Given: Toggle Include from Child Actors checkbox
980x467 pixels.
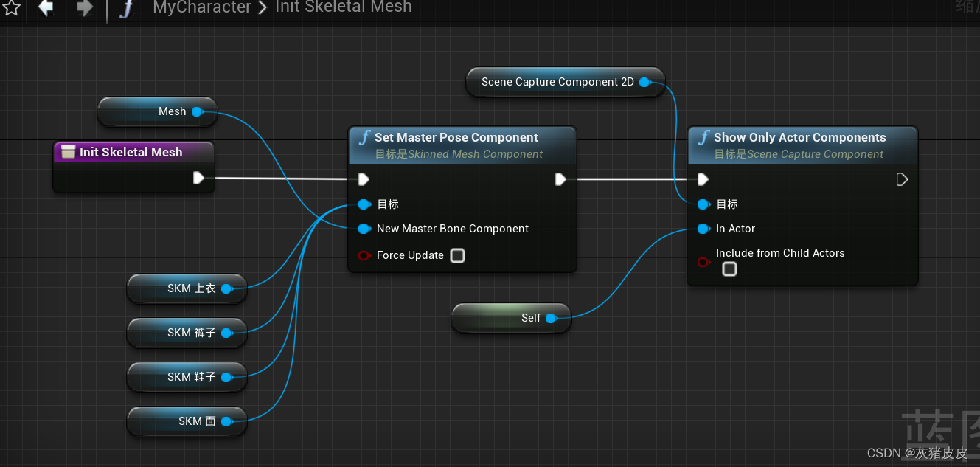Looking at the screenshot, I should click(x=729, y=269).
